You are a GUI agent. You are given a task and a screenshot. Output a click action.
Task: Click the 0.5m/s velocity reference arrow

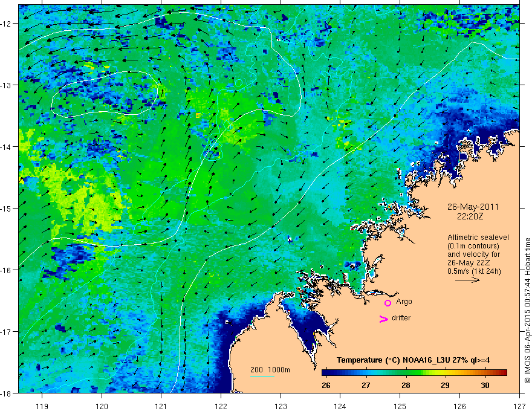(x=467, y=280)
